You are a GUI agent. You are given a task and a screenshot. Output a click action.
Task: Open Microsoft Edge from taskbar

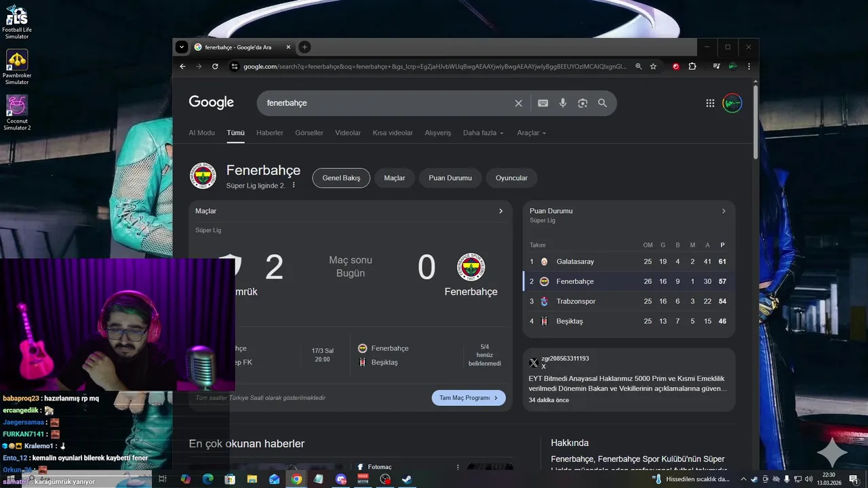[x=208, y=479]
